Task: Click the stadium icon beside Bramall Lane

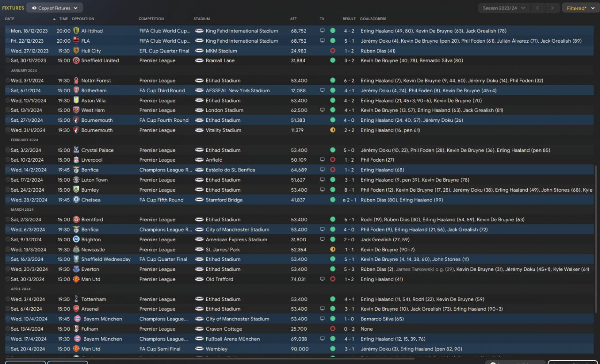Action: click(199, 60)
